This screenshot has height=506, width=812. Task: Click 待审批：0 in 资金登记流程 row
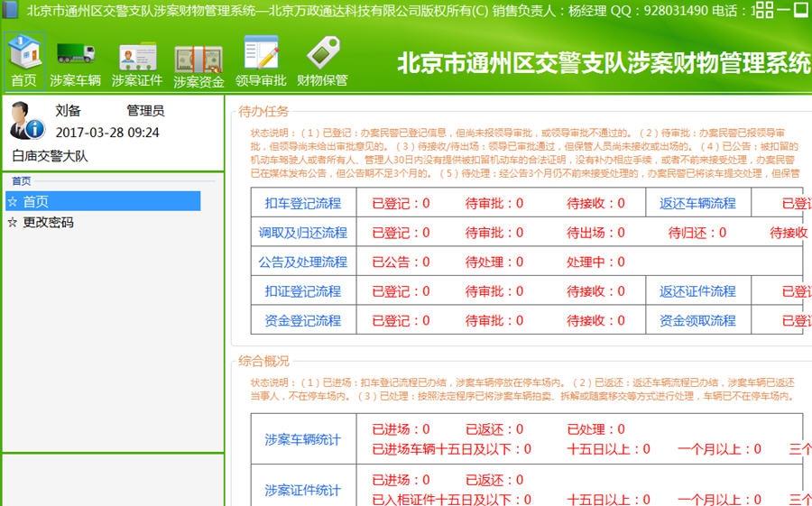(x=494, y=320)
